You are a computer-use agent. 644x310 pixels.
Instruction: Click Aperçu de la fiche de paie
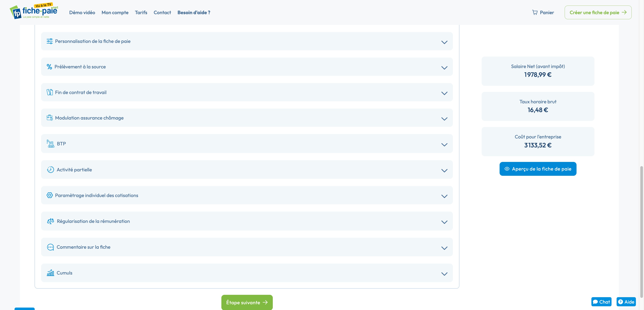tap(538, 169)
